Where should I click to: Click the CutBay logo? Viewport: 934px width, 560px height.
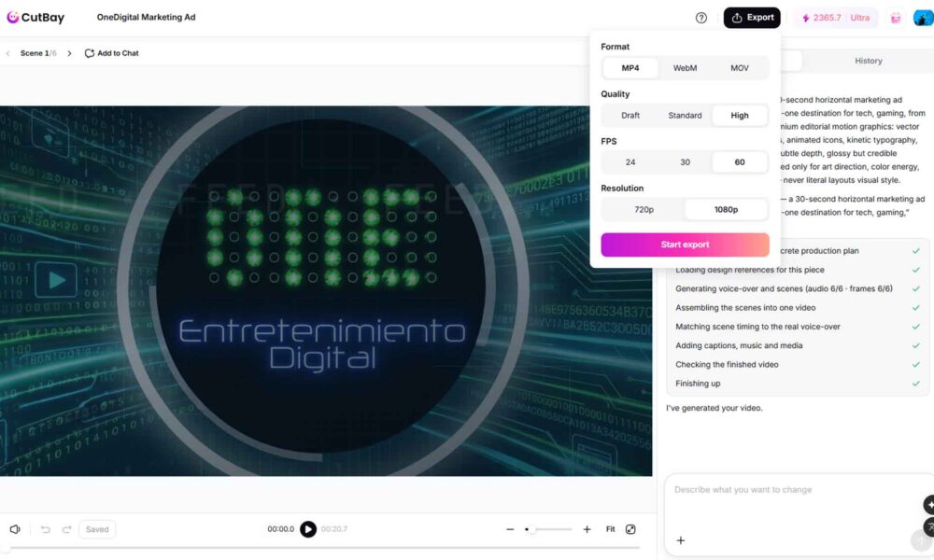(x=35, y=17)
